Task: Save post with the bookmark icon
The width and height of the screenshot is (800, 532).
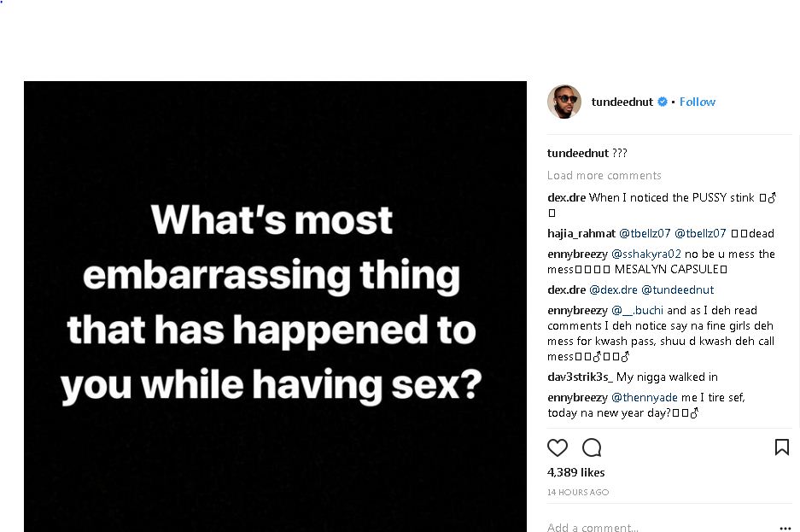Action: pyautogui.click(x=781, y=447)
